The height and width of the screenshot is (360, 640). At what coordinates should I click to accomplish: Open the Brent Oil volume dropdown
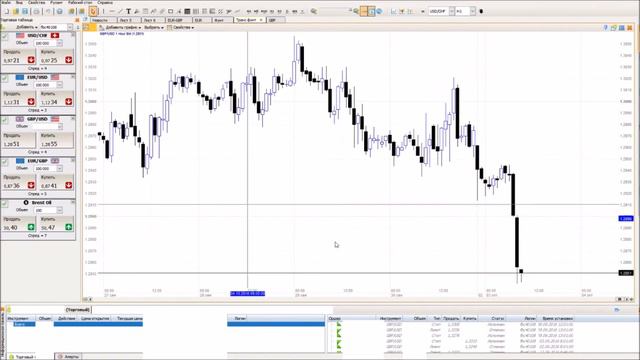[x=60, y=210]
